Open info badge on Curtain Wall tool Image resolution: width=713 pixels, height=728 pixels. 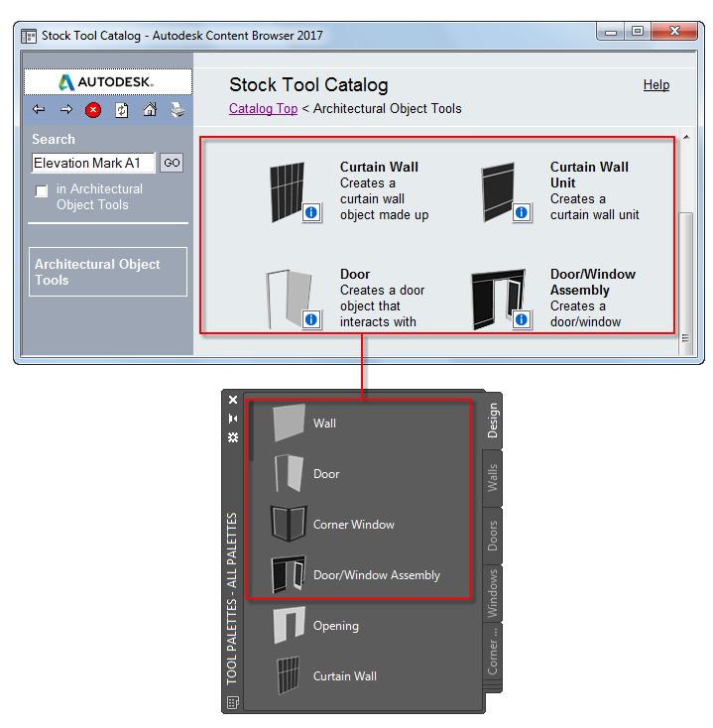[x=311, y=212]
